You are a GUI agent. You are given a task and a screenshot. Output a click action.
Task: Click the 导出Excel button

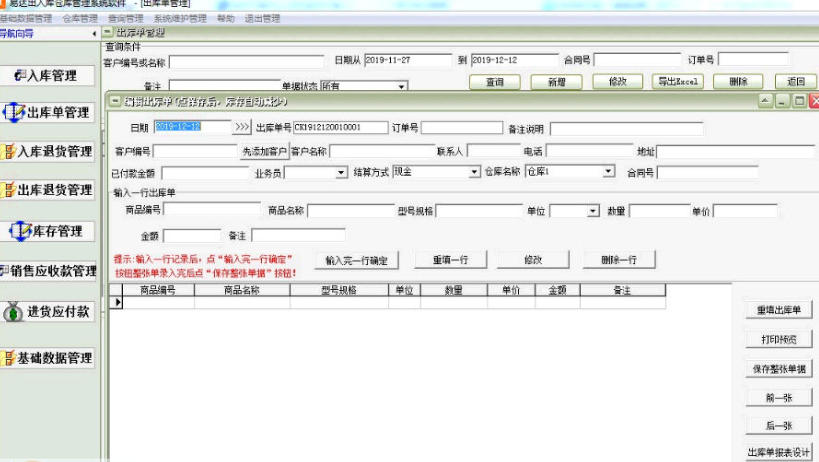(x=677, y=82)
